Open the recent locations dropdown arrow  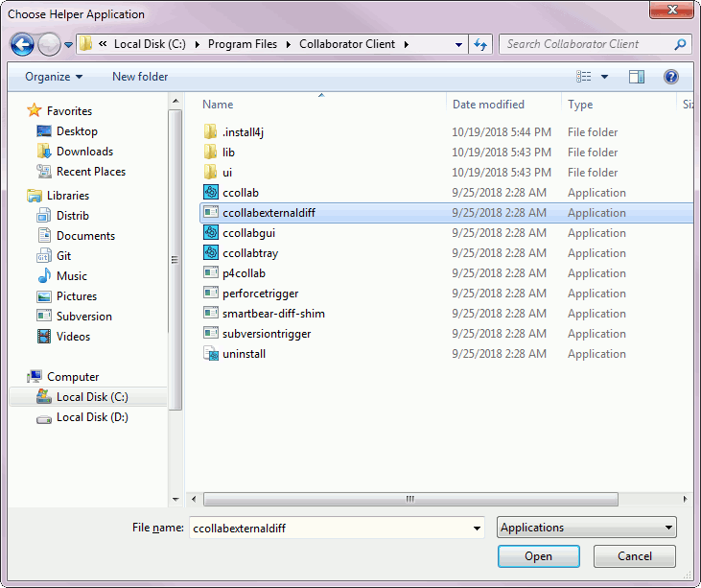click(68, 45)
